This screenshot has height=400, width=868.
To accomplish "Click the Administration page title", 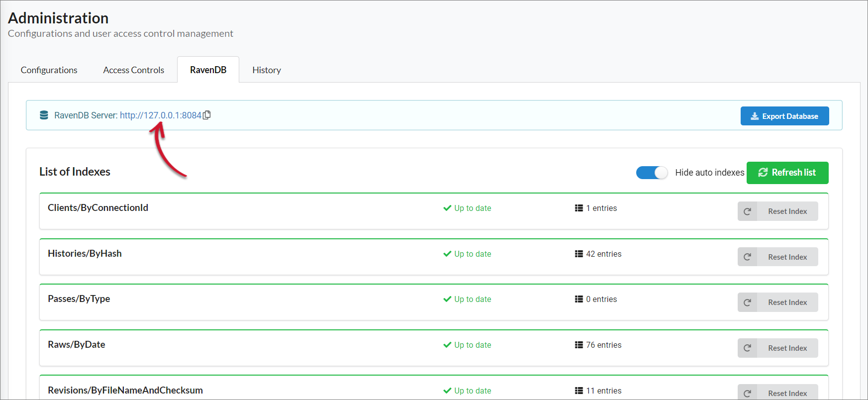I will pyautogui.click(x=58, y=18).
